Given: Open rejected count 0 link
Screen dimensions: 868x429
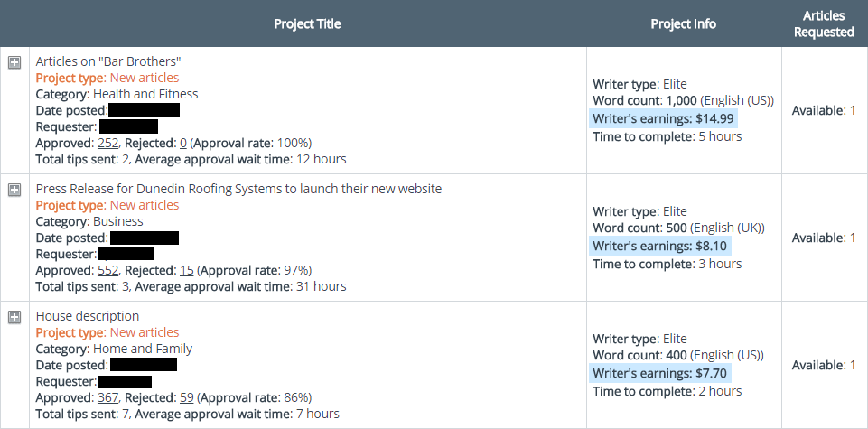Looking at the screenshot, I should tap(183, 144).
